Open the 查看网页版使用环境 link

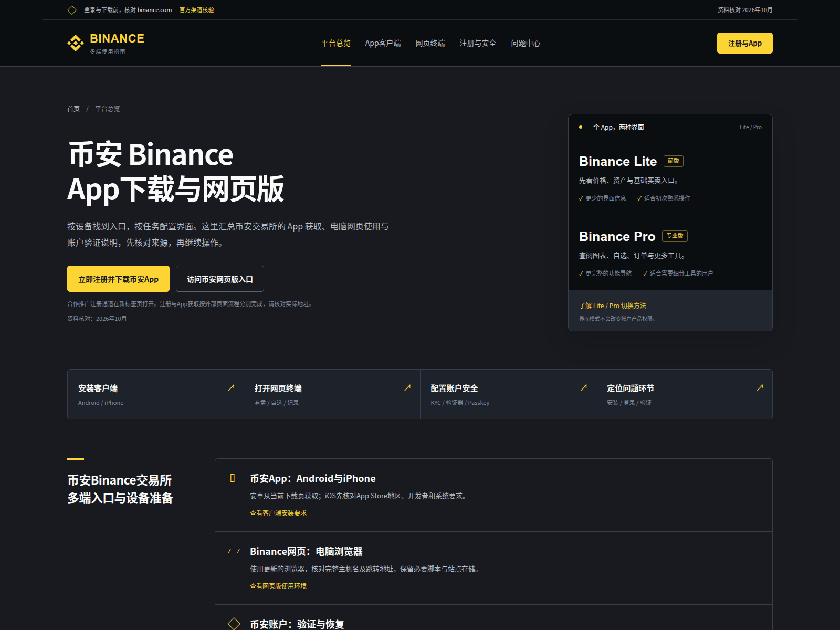click(278, 586)
